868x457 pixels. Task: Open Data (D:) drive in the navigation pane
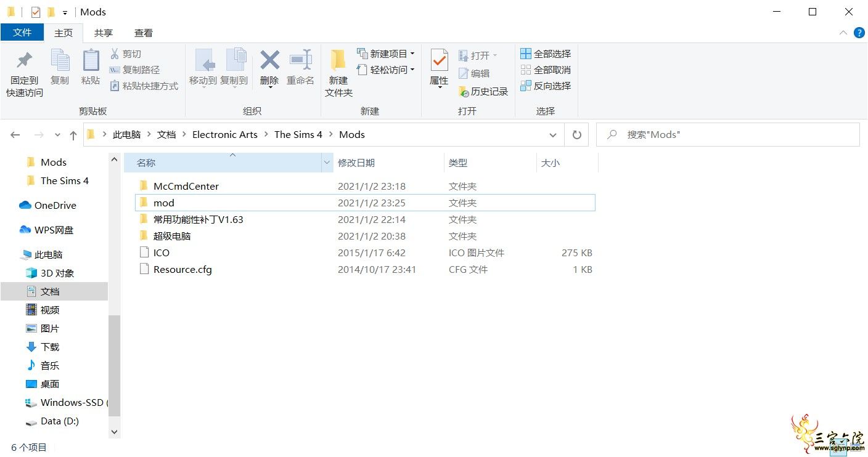click(59, 421)
